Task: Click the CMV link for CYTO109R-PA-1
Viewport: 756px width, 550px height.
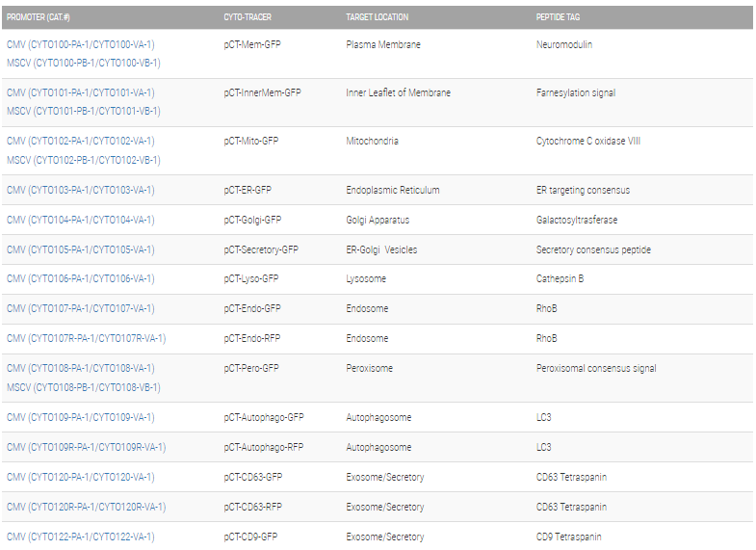Action: point(86,447)
